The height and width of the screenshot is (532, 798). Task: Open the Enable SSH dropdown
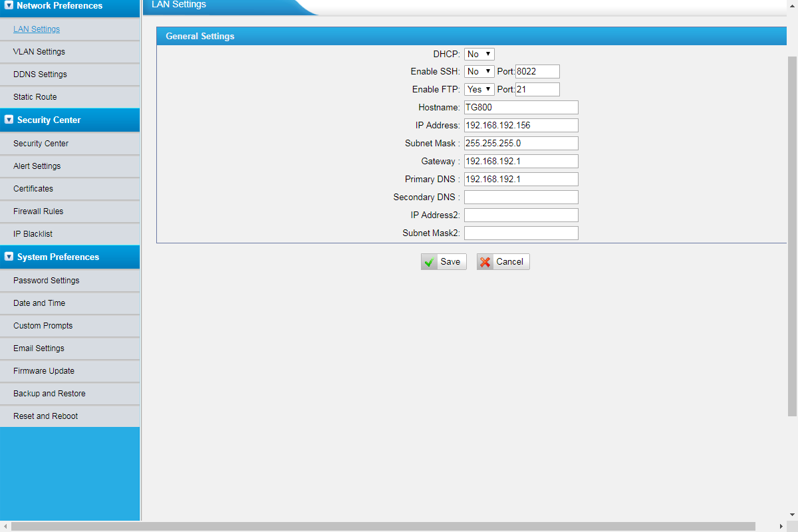(x=479, y=71)
